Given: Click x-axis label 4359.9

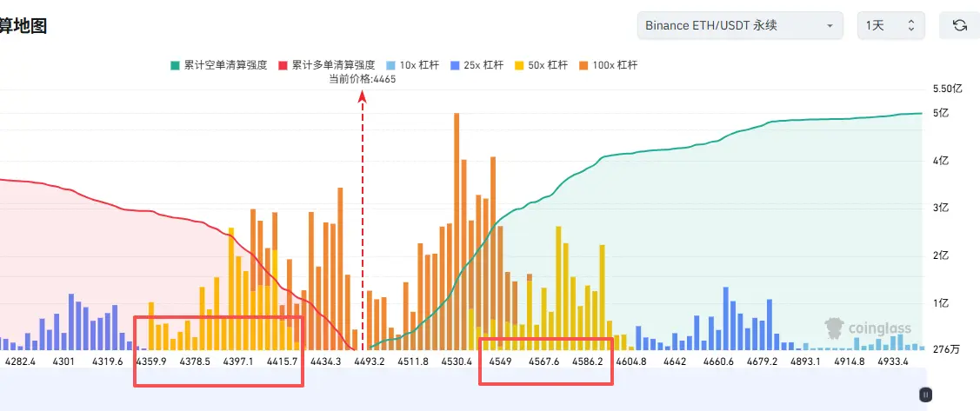Looking at the screenshot, I should (151, 361).
